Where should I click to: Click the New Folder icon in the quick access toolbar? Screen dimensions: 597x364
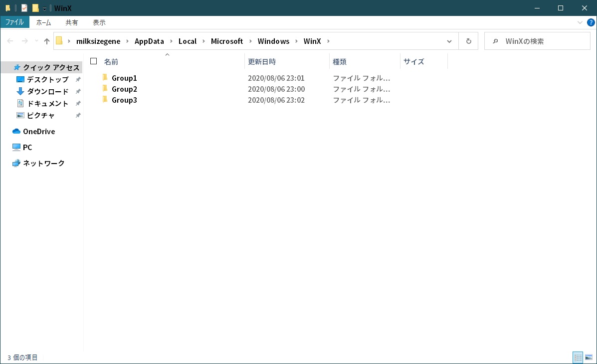(x=35, y=8)
